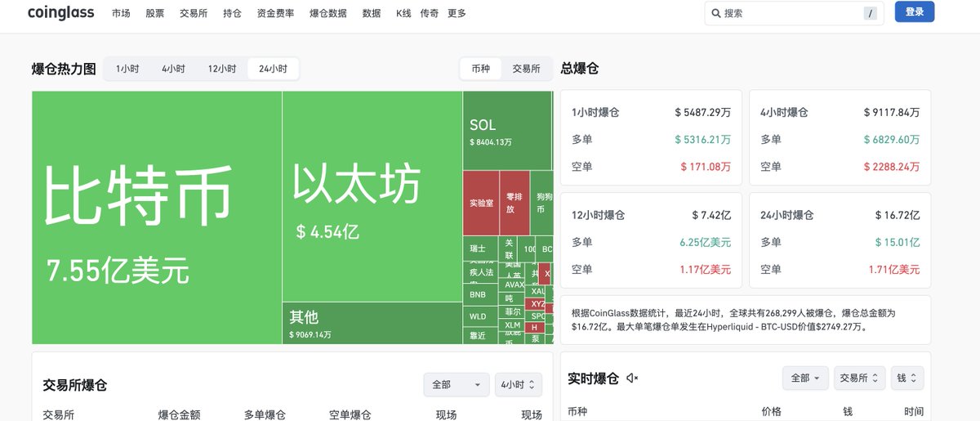Click the 瑞士 heatmap tile

coord(479,248)
